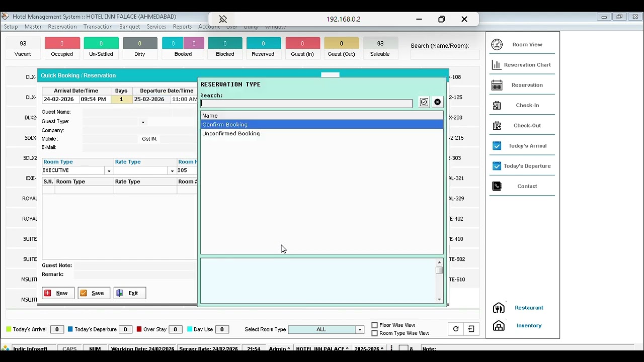This screenshot has width=644, height=362.
Task: Click the Today's Departure blue legend square
Action: pyautogui.click(x=70, y=329)
